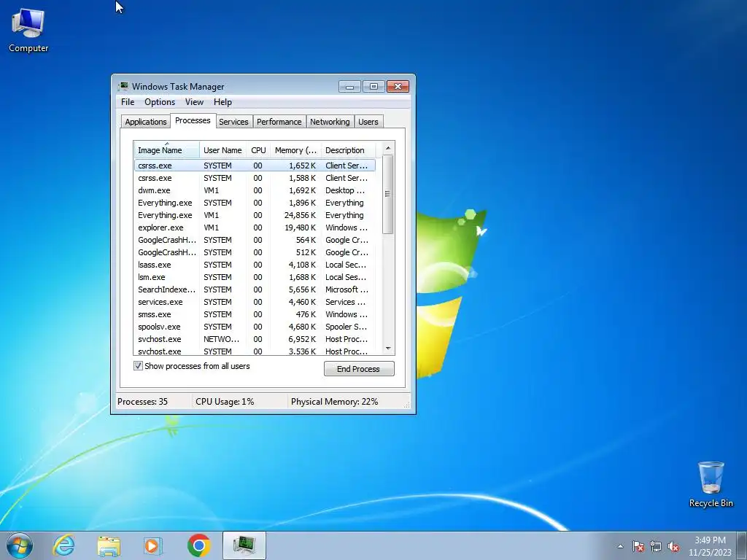Select the services.exe process

point(255,302)
